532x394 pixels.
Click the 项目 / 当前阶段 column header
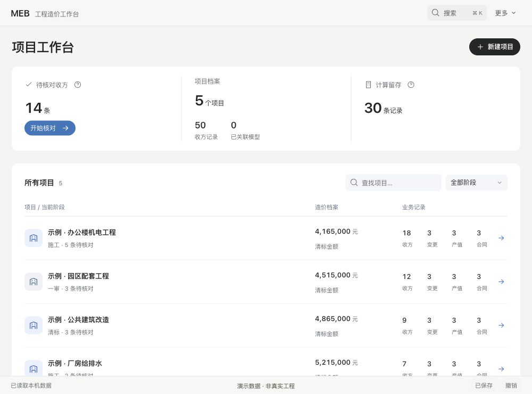[x=45, y=207]
